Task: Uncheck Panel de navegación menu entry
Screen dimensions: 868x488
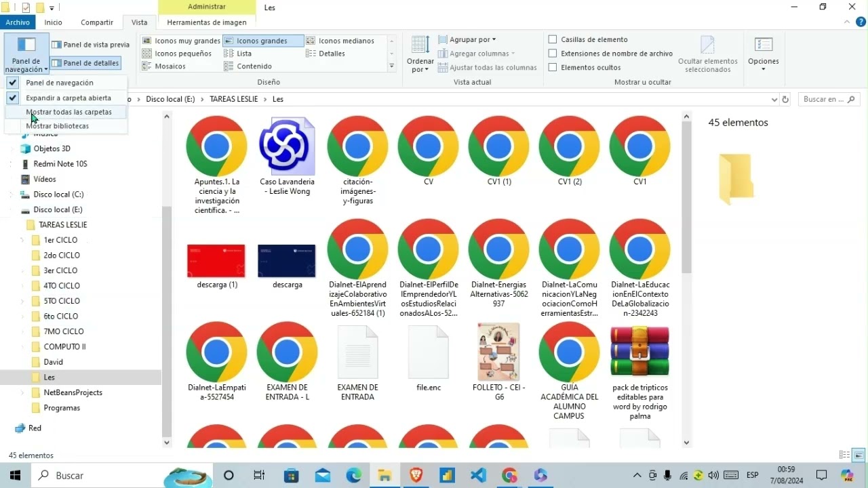Action: click(66, 83)
